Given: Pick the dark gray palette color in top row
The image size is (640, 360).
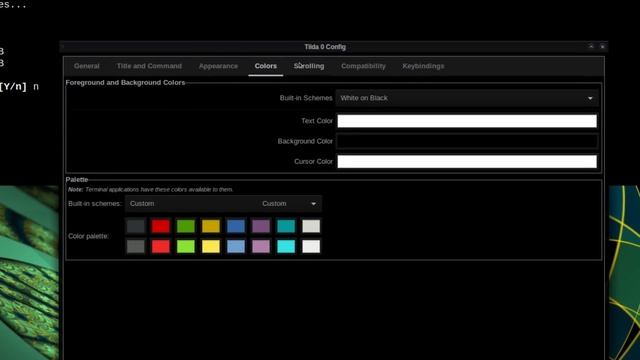Looking at the screenshot, I should tap(136, 226).
